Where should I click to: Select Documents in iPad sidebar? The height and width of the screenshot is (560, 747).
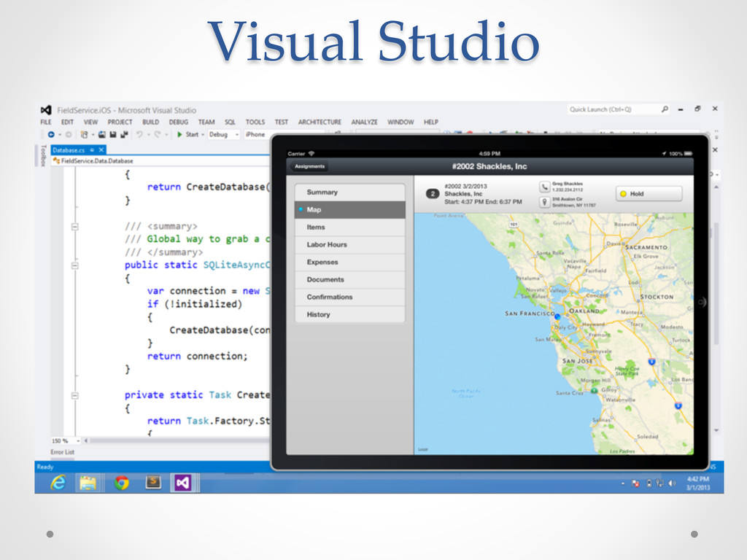tap(350, 279)
